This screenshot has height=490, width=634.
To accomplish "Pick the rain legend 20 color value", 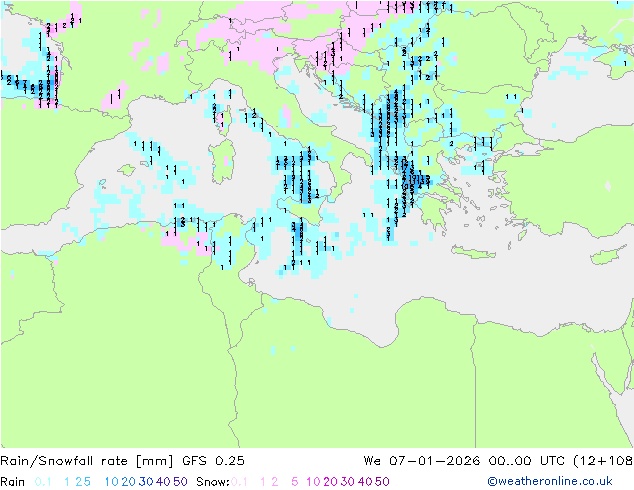I will (129, 482).
